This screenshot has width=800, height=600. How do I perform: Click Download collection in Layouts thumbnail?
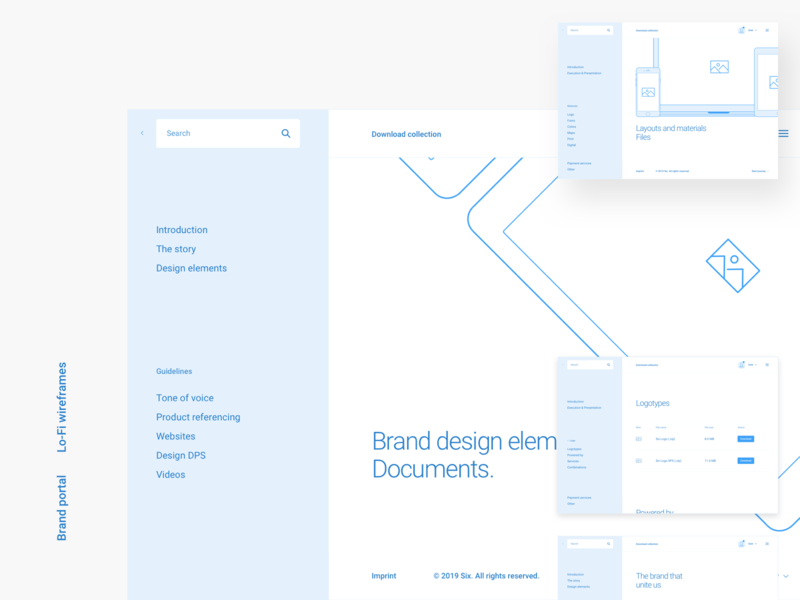pyautogui.click(x=647, y=31)
